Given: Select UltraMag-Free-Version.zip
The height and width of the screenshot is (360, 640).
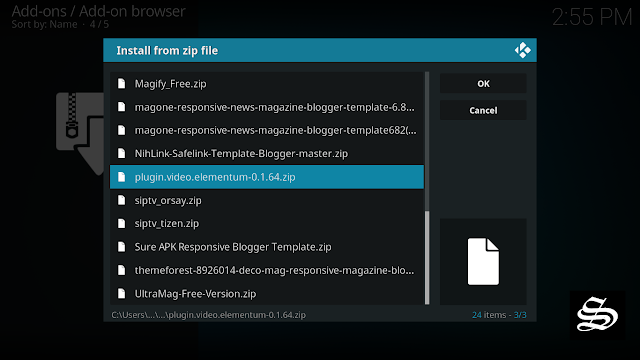Looking at the screenshot, I should coord(267,293).
